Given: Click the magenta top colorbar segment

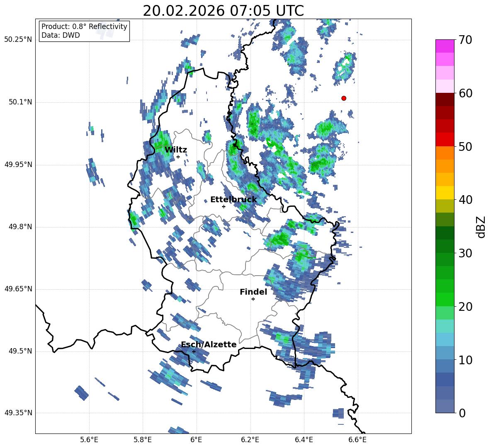Looking at the screenshot, I should pos(445,46).
